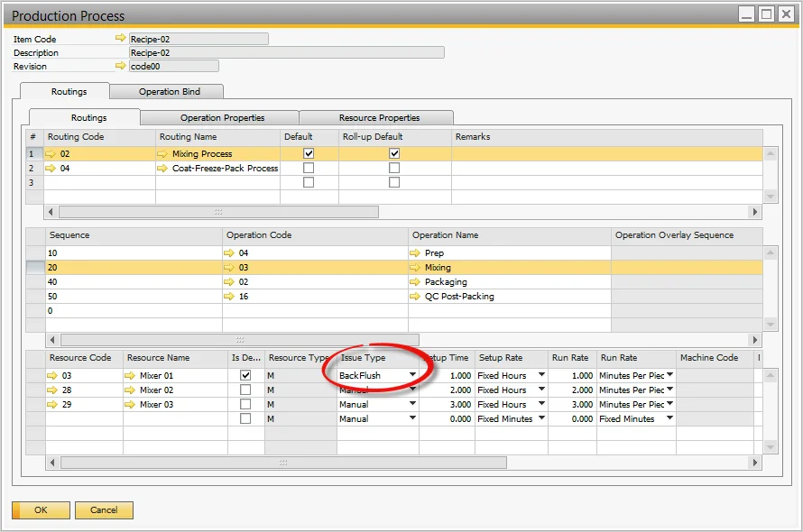Open link arrow beside Mixer 03
Viewport: 803px width, 532px height.
(130, 404)
